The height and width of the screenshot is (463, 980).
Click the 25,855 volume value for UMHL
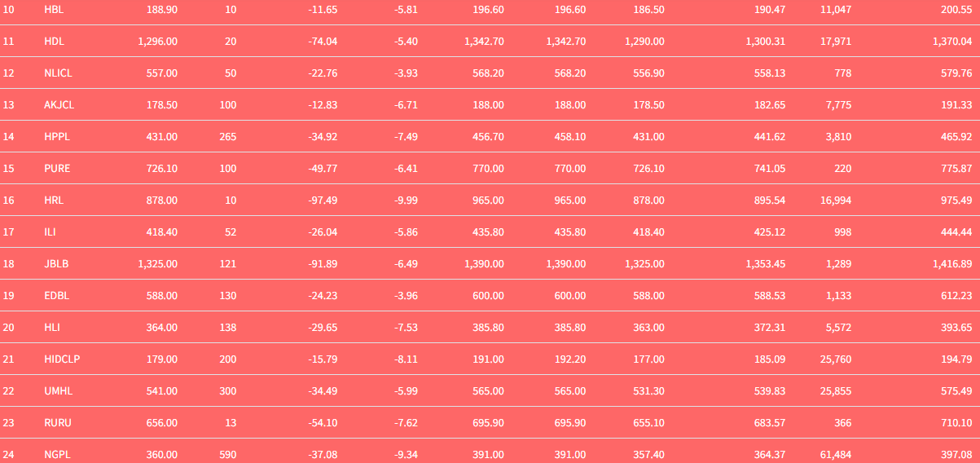coord(836,391)
